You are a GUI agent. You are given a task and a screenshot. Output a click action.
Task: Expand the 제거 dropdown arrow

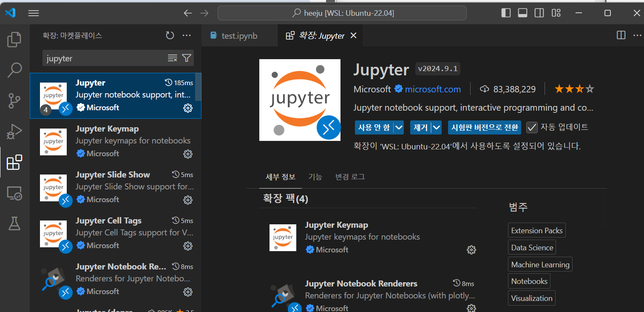(x=437, y=127)
